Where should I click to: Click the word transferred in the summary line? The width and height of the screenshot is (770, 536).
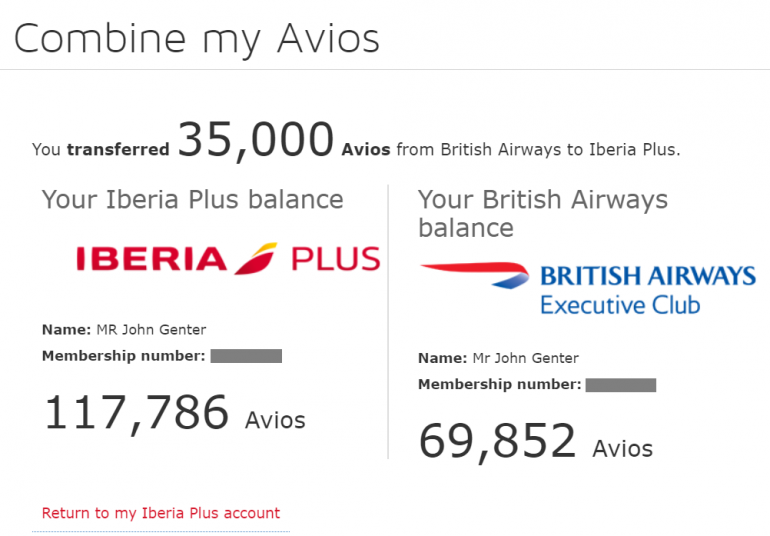[118, 150]
